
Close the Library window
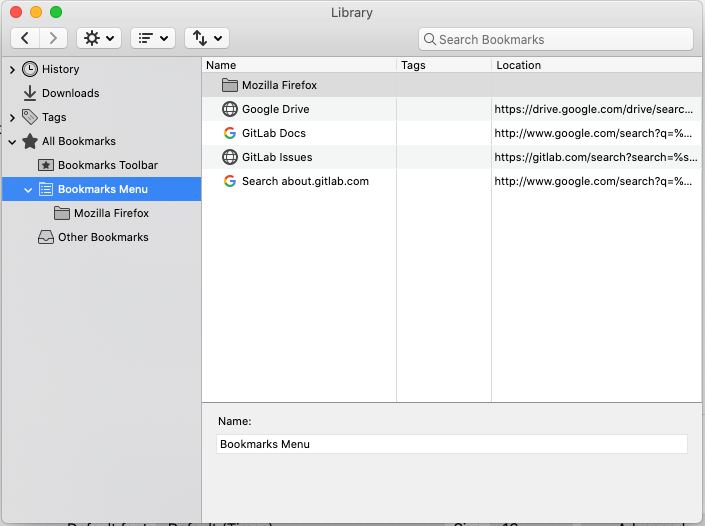tap(16, 12)
